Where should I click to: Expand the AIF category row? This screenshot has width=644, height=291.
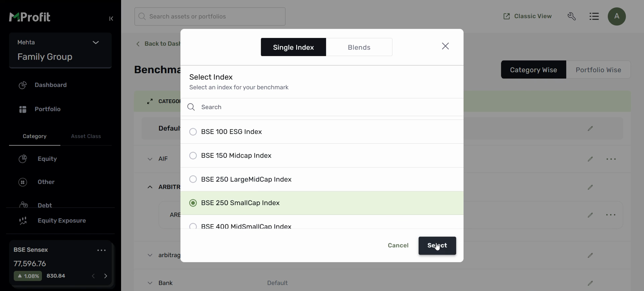tap(150, 159)
